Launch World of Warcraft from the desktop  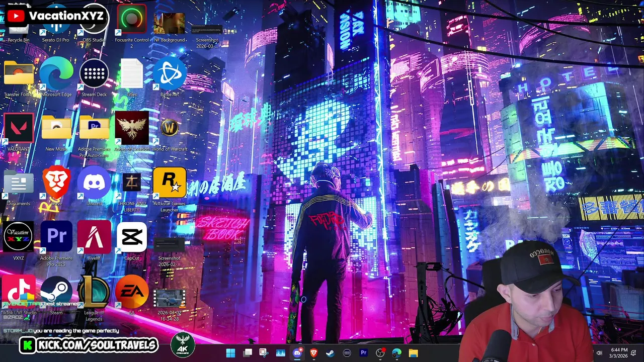pyautogui.click(x=170, y=135)
